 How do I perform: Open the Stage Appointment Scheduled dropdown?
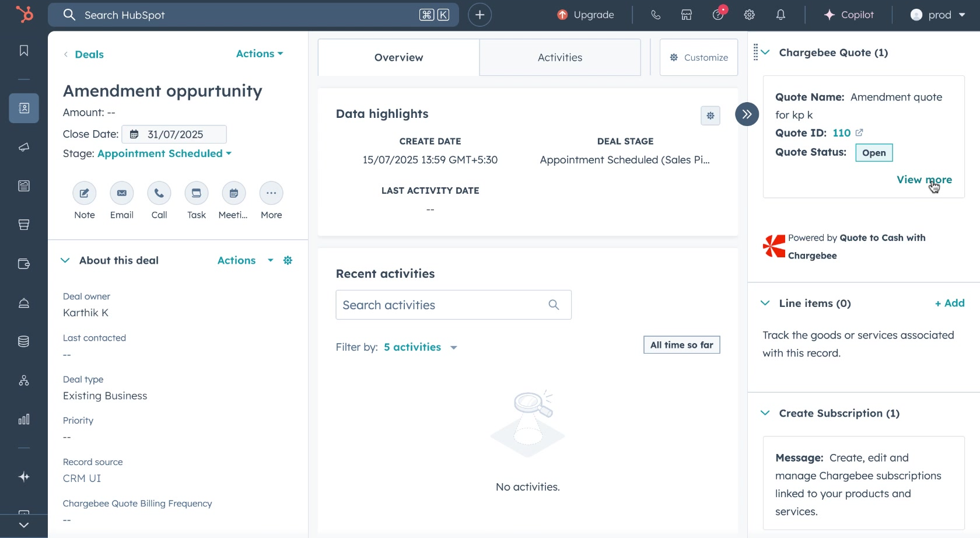(x=164, y=153)
